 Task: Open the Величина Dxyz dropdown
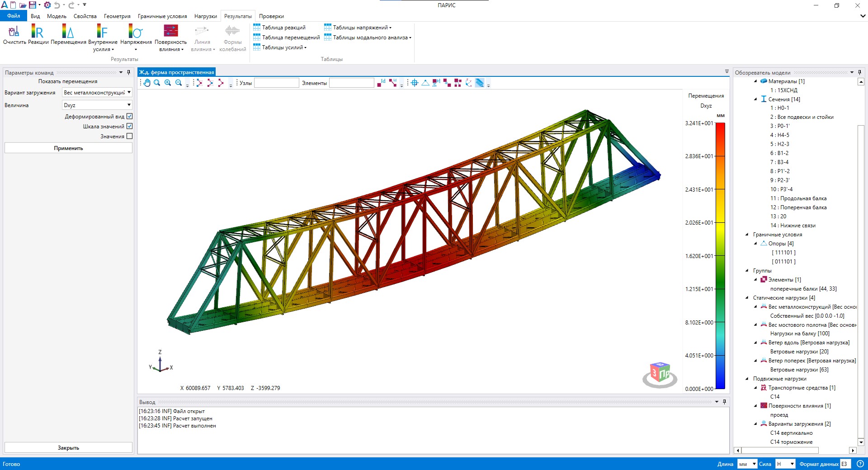tap(97, 105)
